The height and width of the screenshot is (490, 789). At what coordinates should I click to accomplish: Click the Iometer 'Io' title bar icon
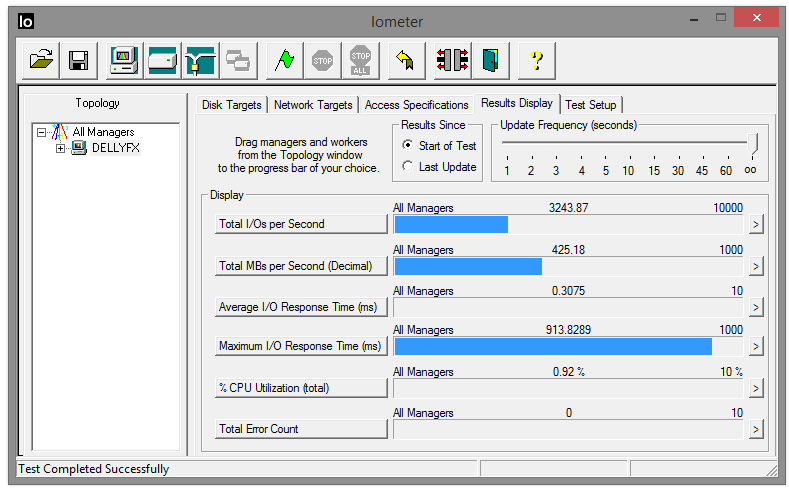26,21
